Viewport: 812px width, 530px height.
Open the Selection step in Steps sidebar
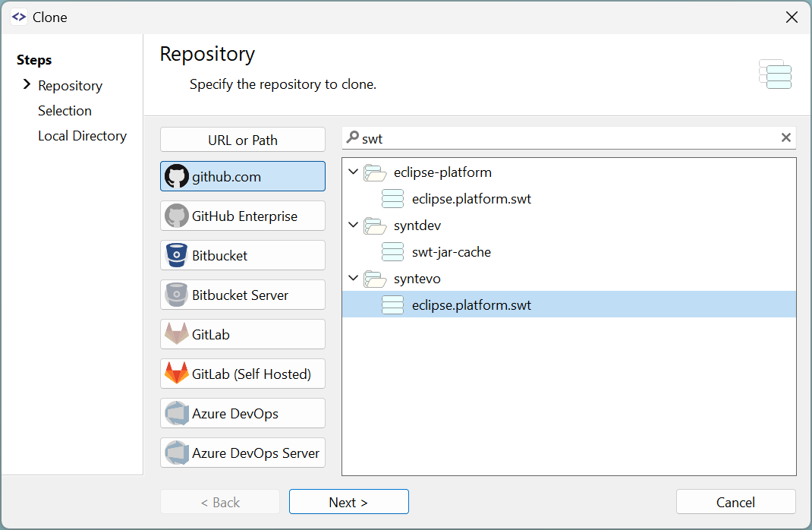click(x=65, y=110)
